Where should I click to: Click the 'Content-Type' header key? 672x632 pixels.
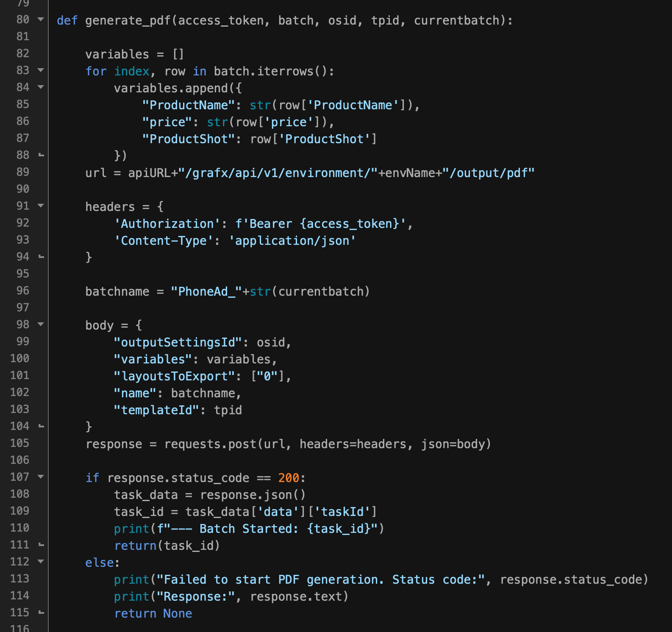(164, 241)
